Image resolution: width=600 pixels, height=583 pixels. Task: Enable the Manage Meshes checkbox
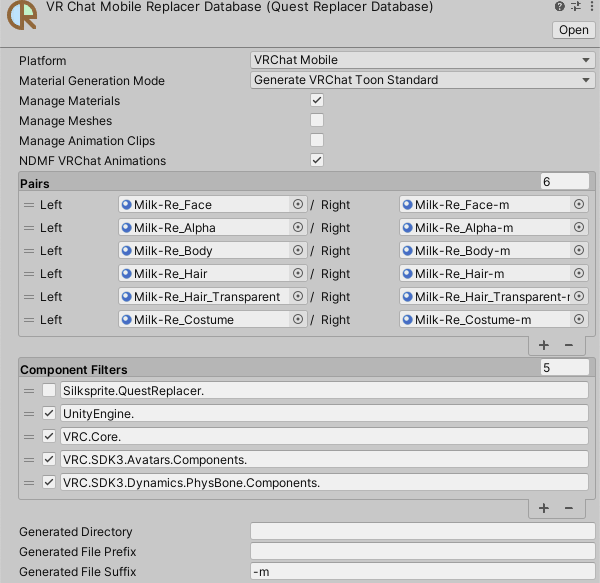click(317, 121)
